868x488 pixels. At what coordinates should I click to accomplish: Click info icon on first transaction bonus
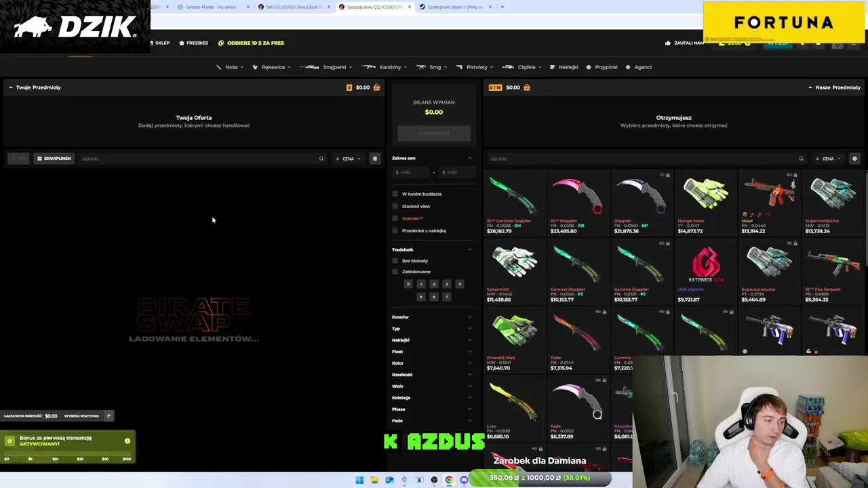coord(127,441)
